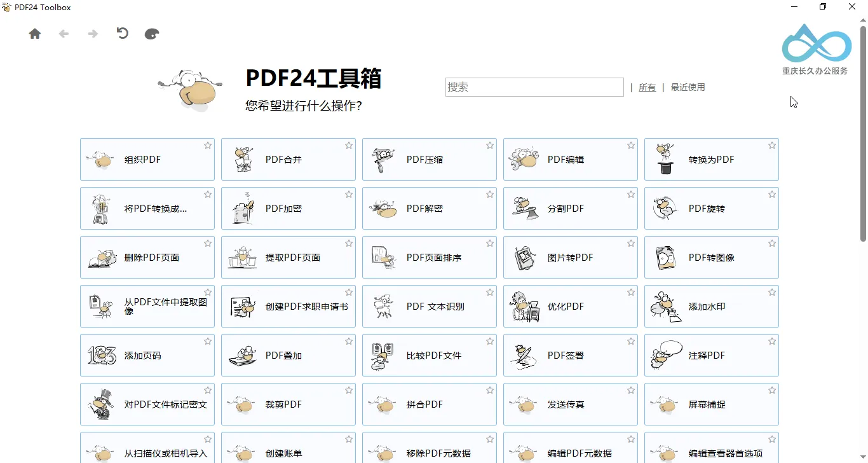Click the scrollbar down arrow

(863, 459)
